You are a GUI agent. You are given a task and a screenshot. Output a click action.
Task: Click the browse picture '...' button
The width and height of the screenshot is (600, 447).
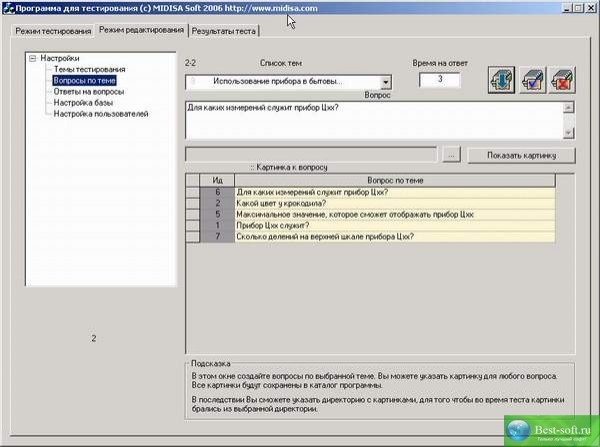[449, 155]
